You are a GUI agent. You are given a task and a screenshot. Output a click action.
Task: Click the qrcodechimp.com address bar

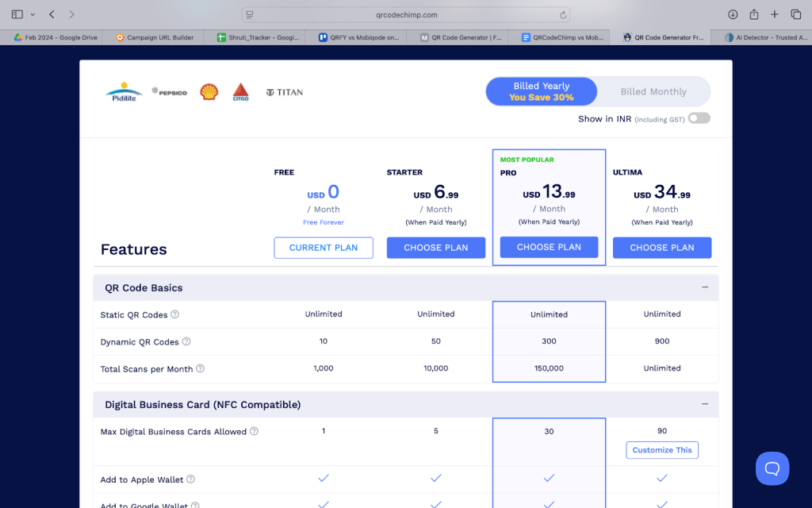(x=406, y=14)
